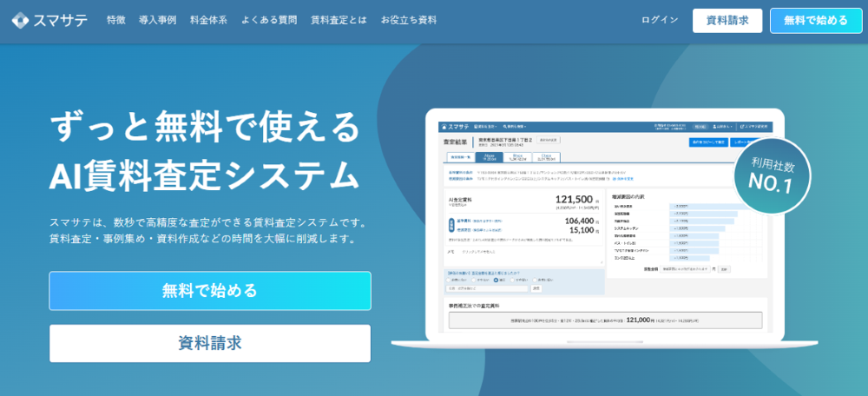868x396 pixels.
Task: Click the sentence starting スマサテは、数秒で高精度な
Action: click(207, 224)
